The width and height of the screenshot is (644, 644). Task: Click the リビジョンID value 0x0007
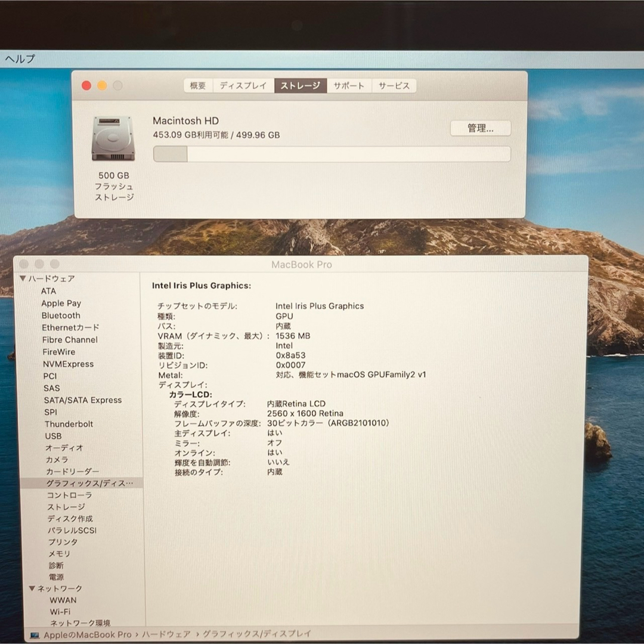tap(291, 365)
